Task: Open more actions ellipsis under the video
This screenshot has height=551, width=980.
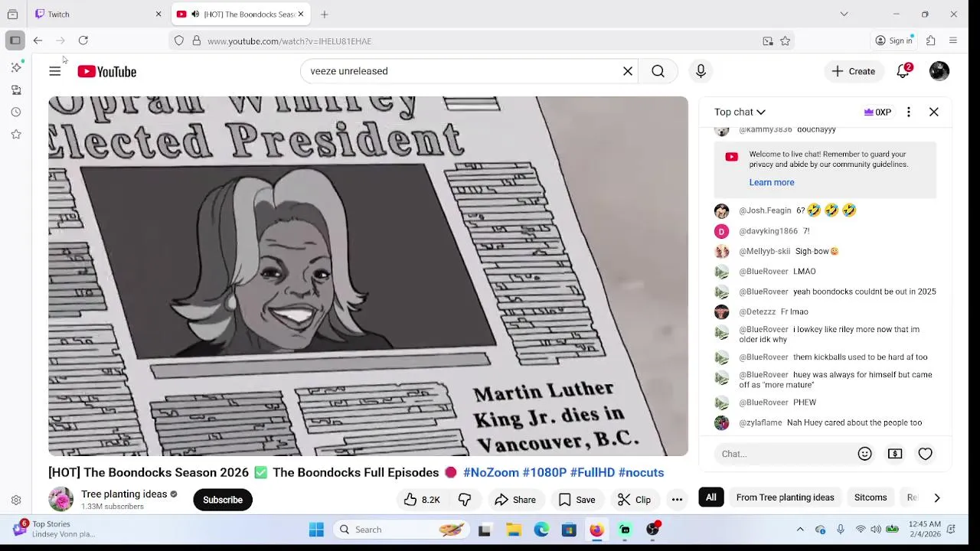Action: click(677, 500)
